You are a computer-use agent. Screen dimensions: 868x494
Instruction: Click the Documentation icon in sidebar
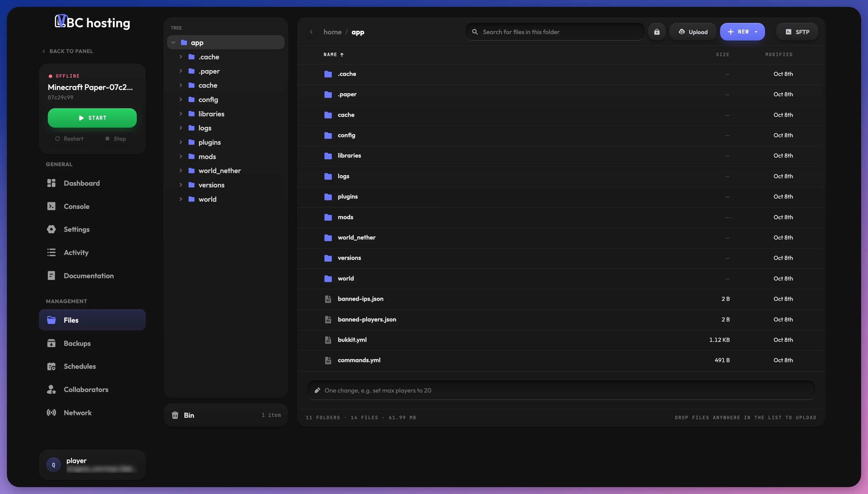click(51, 275)
